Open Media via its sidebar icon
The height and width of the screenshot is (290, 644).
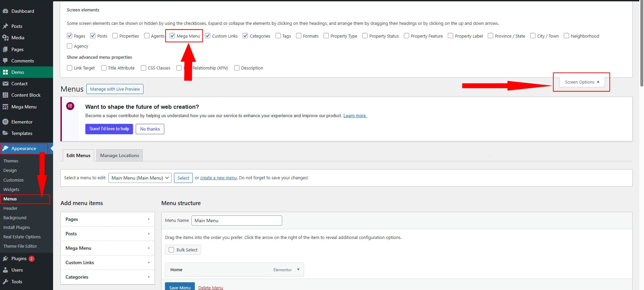tap(5, 38)
